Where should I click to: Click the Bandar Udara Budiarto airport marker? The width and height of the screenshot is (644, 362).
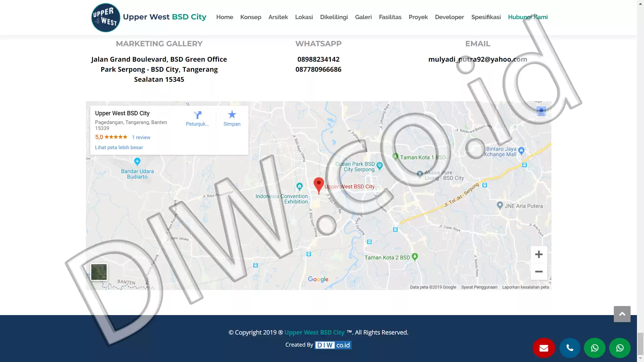137,162
